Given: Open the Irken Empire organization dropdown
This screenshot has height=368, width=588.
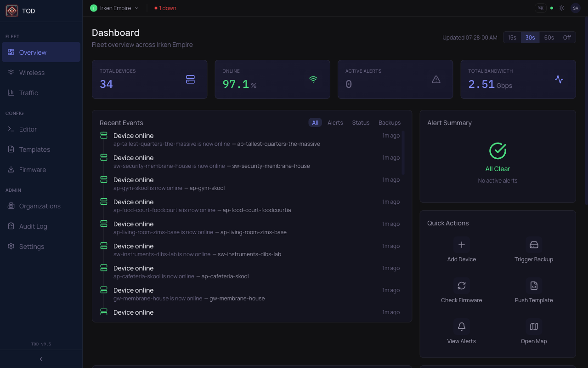Looking at the screenshot, I should point(114,8).
